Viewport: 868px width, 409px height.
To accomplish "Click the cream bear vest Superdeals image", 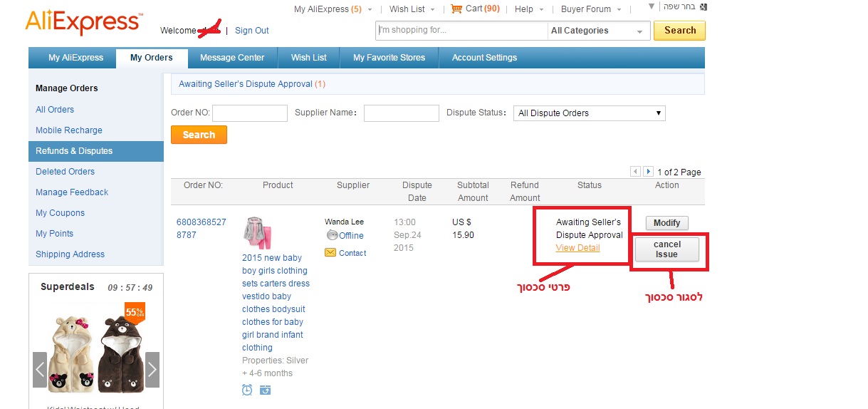I will [70, 355].
